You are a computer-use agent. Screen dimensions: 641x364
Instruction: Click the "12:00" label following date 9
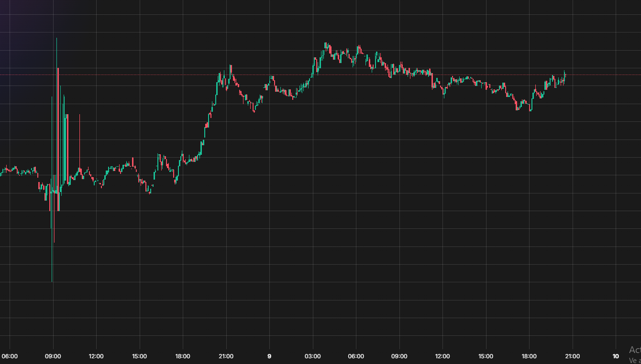442,356
